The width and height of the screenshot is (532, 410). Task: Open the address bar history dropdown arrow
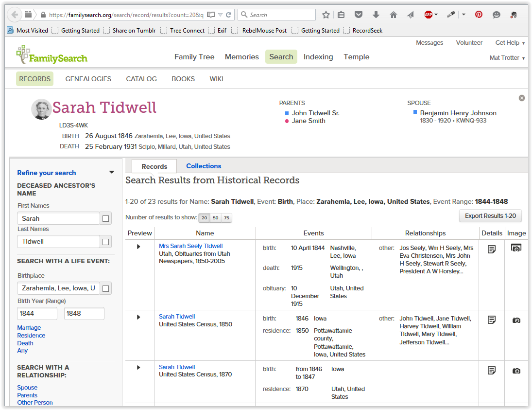pos(220,15)
